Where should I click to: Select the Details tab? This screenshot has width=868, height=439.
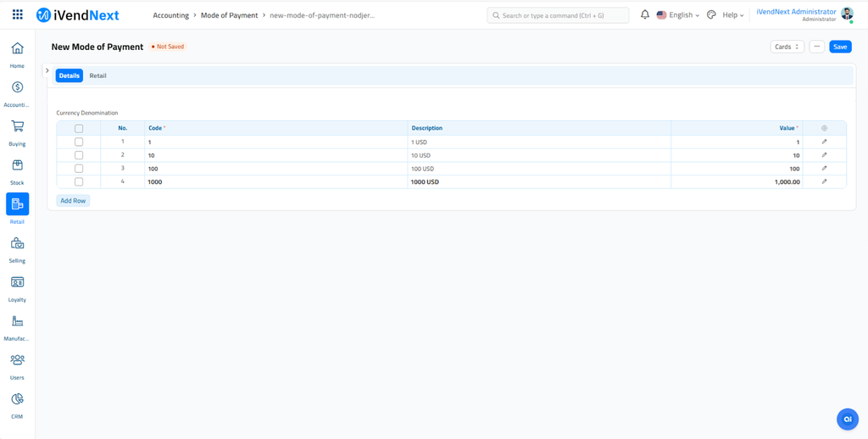[70, 76]
